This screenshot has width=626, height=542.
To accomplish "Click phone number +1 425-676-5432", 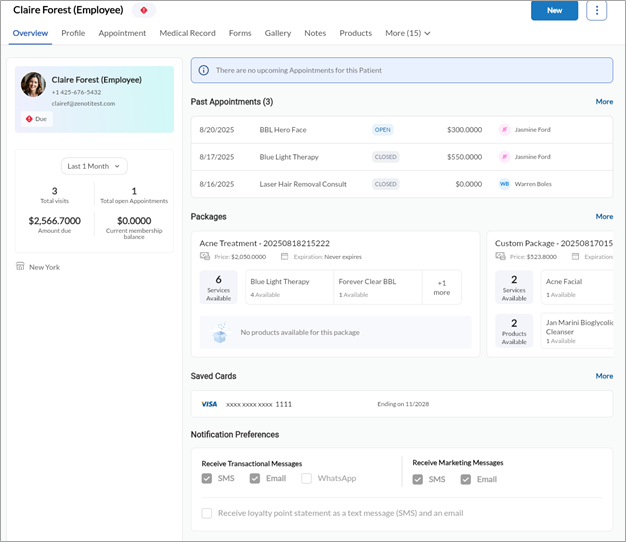I will [x=76, y=92].
